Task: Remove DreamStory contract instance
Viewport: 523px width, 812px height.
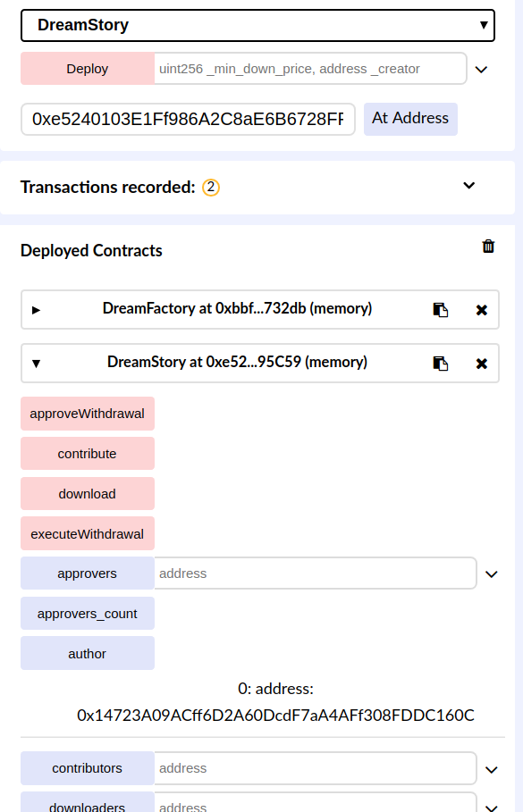Action: pos(482,364)
